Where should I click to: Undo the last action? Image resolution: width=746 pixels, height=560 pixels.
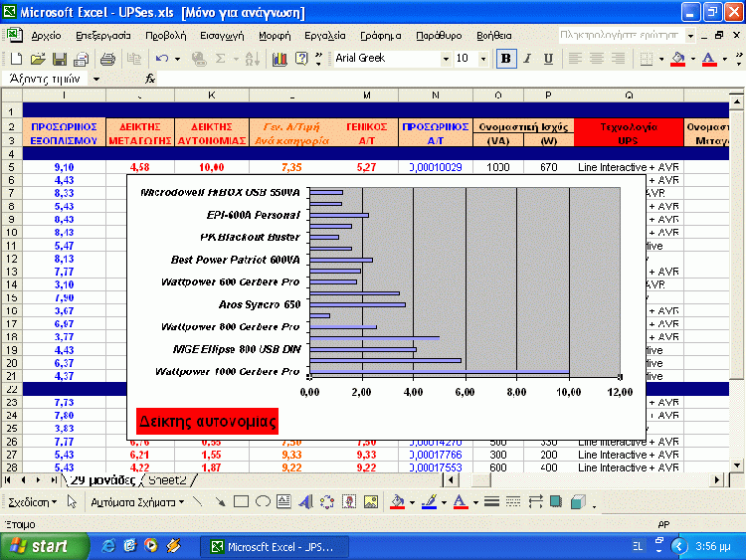pos(162,59)
